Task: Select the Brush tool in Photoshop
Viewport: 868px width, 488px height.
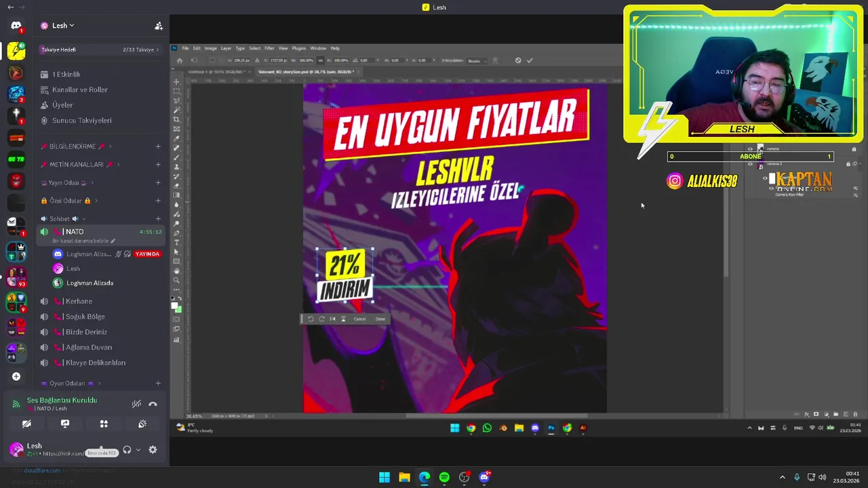Action: point(177,157)
